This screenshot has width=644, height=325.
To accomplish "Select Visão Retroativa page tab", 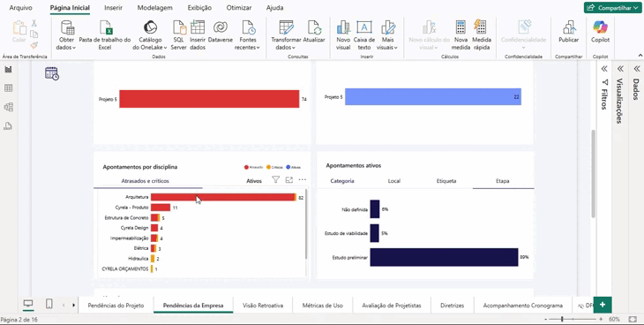I will 262,306.
